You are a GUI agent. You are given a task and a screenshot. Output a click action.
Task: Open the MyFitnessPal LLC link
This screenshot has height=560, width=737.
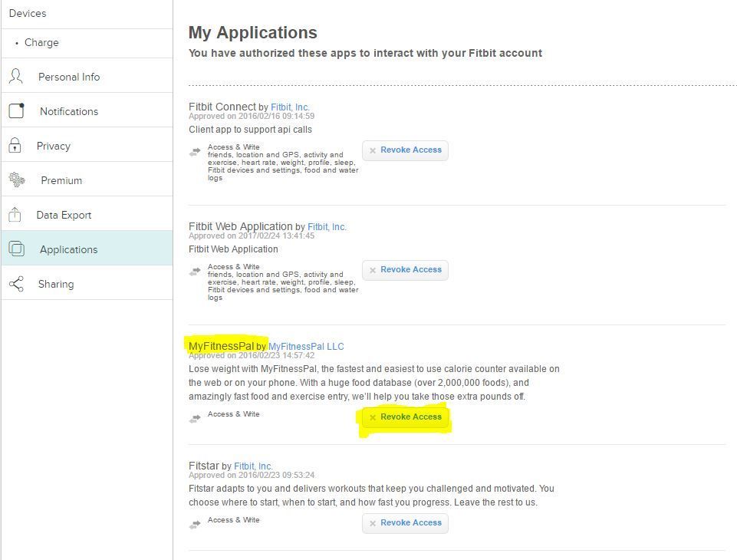[x=306, y=347]
